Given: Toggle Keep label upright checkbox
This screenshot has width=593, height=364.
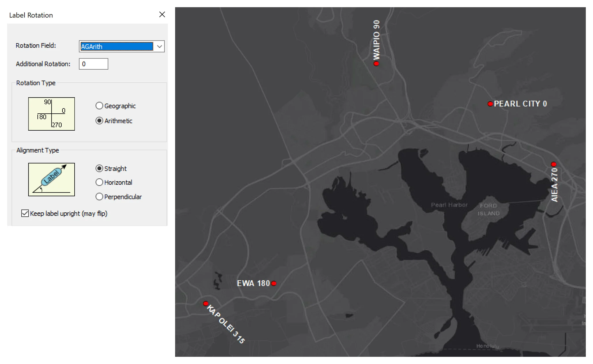Looking at the screenshot, I should [25, 214].
